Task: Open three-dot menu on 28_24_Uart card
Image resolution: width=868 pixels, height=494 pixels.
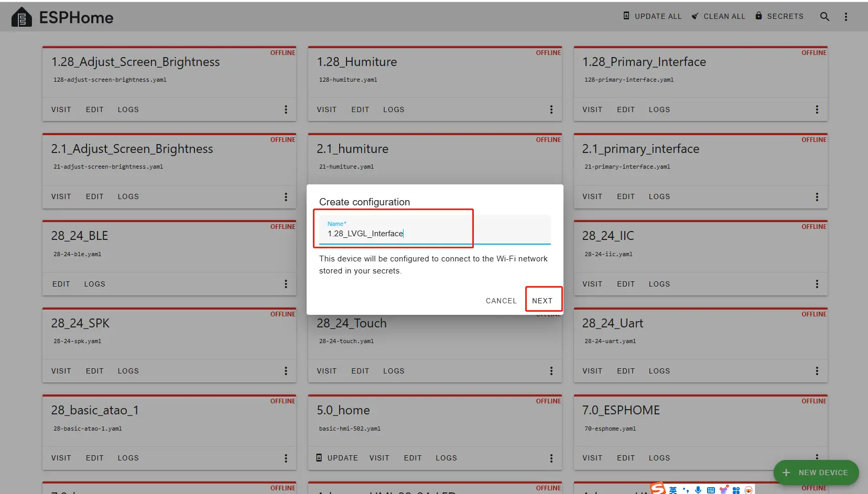Action: [817, 371]
